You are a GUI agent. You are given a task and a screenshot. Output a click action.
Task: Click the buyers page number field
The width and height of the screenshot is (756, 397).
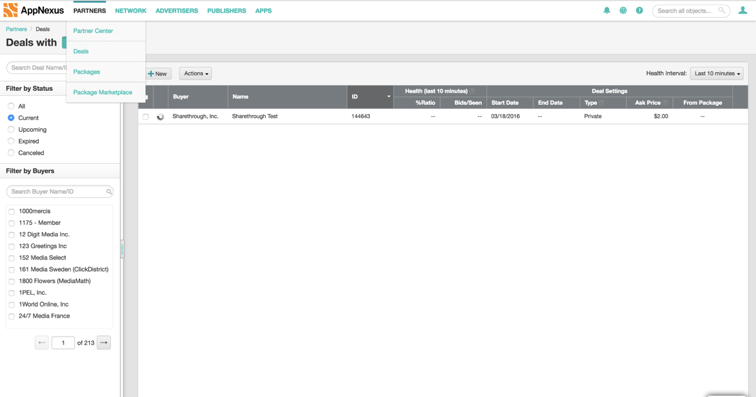pos(63,342)
